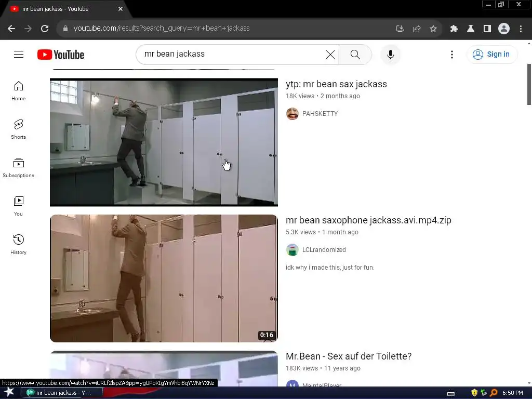
Task: Click the description 'idk why i made this, just for fun.'
Action: (x=330, y=268)
